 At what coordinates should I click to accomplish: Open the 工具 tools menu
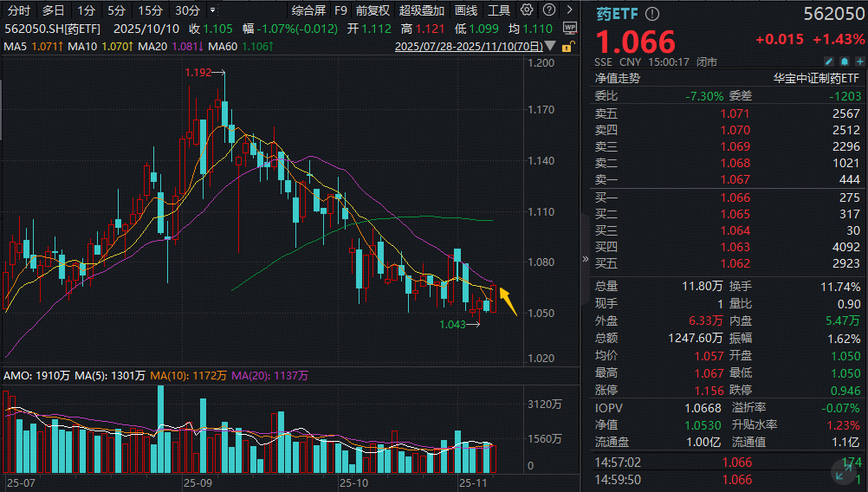tap(499, 10)
